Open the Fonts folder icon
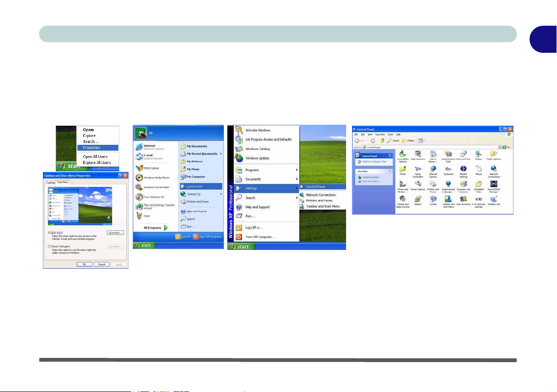 click(x=403, y=170)
